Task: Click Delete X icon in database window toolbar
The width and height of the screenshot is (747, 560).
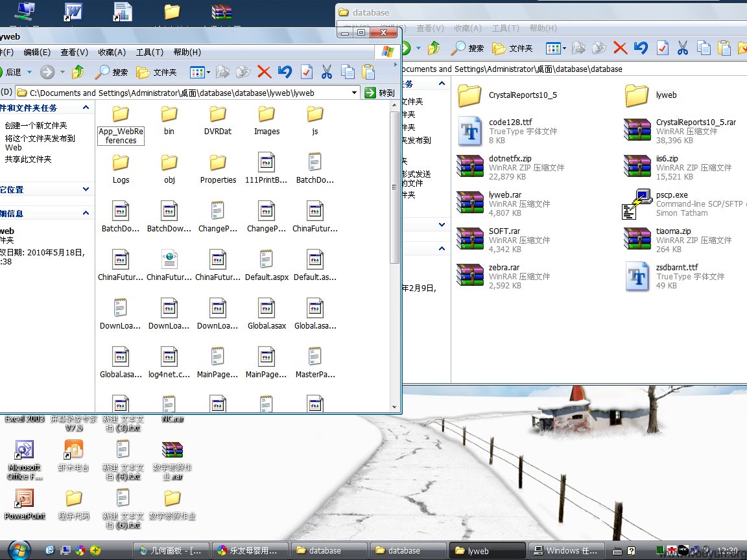Action: click(x=620, y=47)
